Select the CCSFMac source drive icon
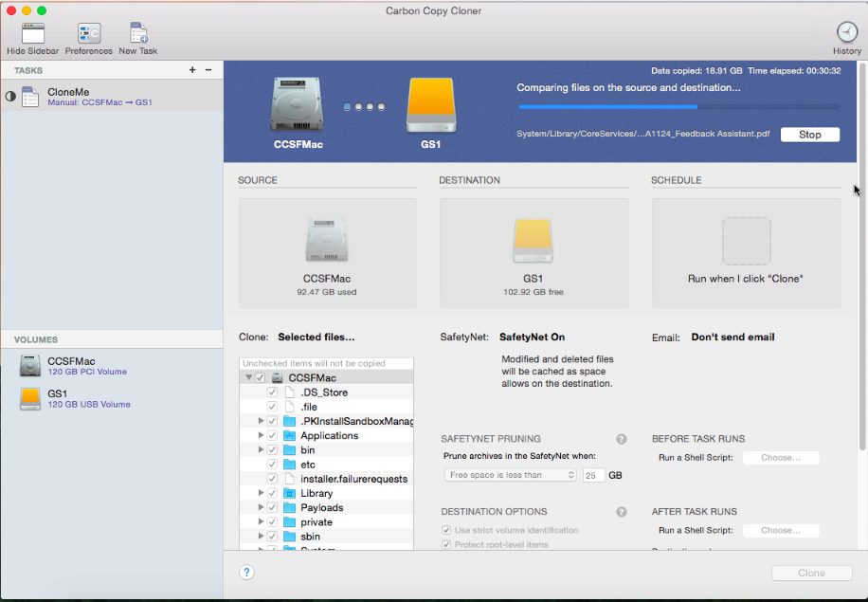This screenshot has height=602, width=868. point(327,239)
